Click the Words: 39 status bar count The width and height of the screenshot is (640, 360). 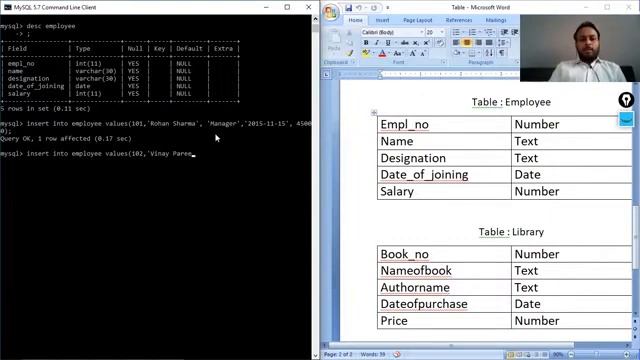coord(373,355)
